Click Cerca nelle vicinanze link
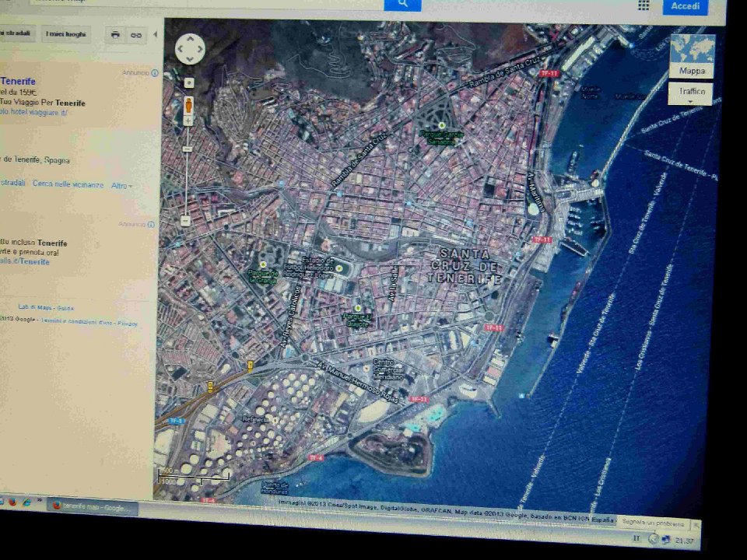The image size is (747, 560). click(68, 184)
